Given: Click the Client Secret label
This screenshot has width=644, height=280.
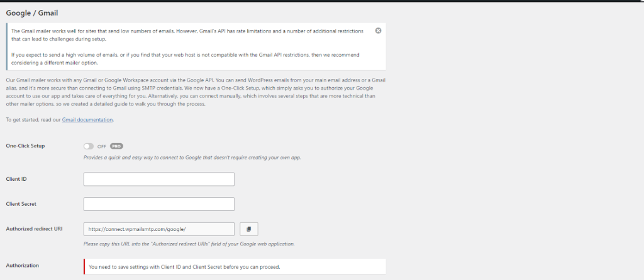Looking at the screenshot, I should (21, 204).
